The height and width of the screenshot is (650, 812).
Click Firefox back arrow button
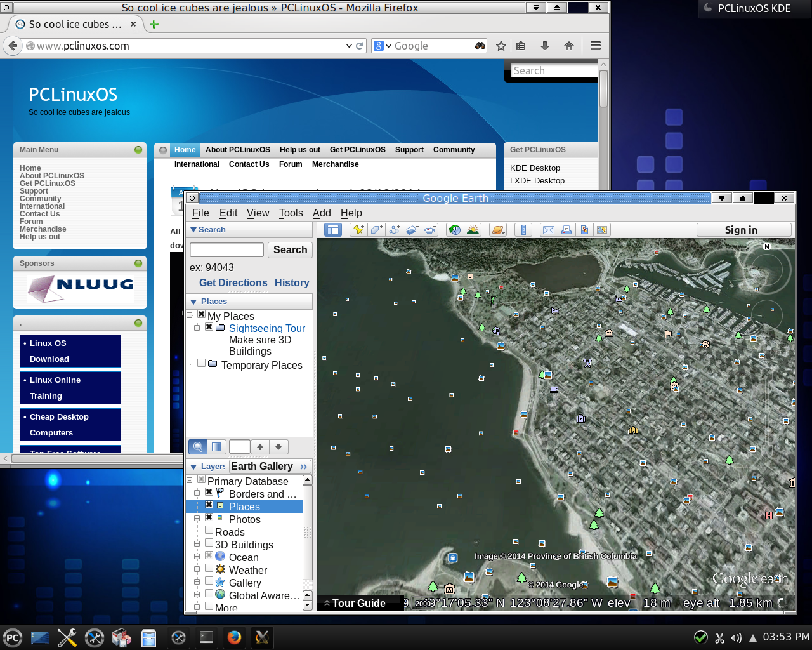12,46
